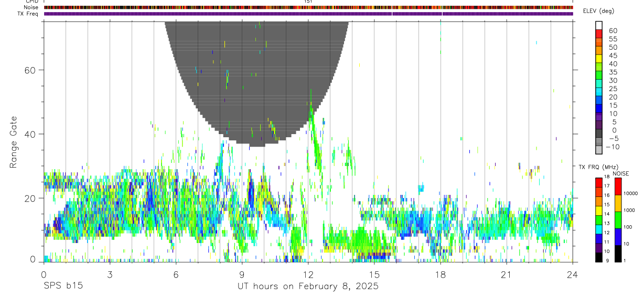Click the 14 value in TX FRQ legend
This screenshot has height=297, width=644.
tap(607, 214)
